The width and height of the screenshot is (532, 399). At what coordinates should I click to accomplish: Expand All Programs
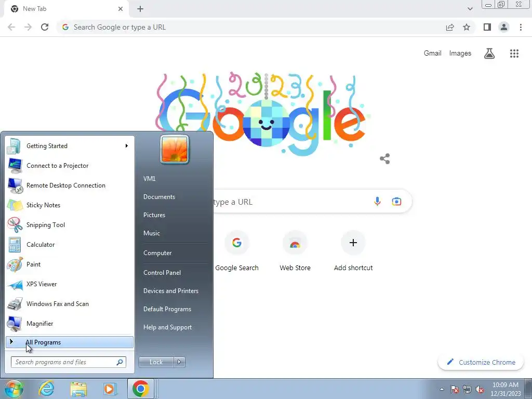tap(70, 342)
